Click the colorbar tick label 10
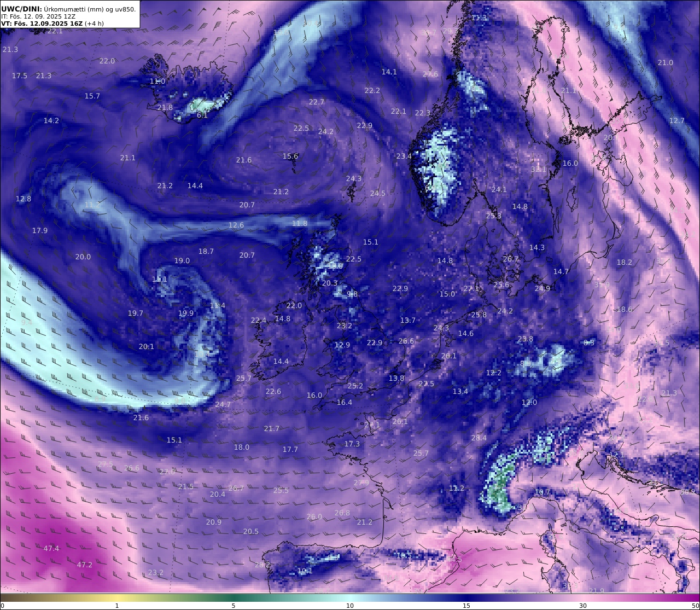 click(350, 606)
